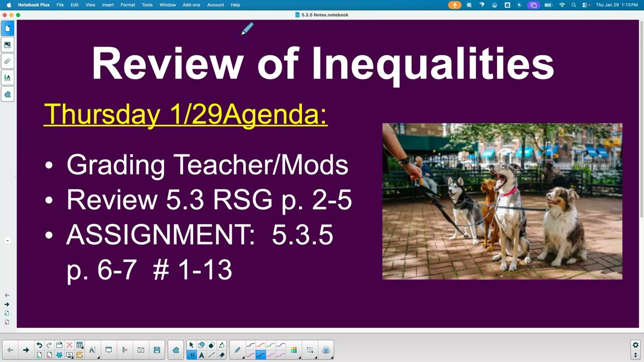The image size is (644, 362).
Task: Select the Eraser tool
Action: tap(221, 355)
